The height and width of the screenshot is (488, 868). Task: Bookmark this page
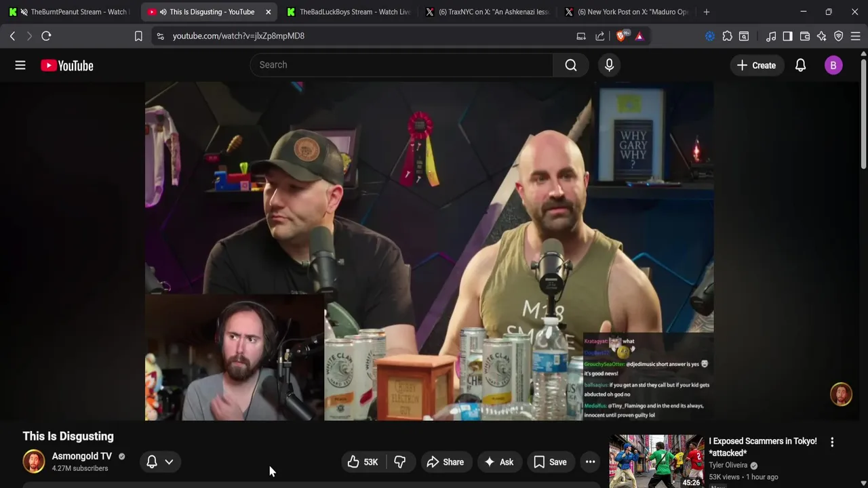(138, 36)
